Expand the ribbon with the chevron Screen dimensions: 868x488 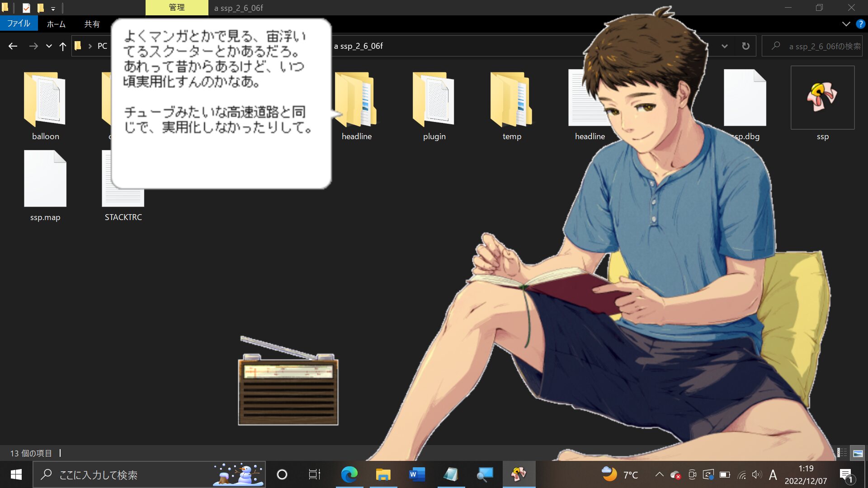coord(846,24)
